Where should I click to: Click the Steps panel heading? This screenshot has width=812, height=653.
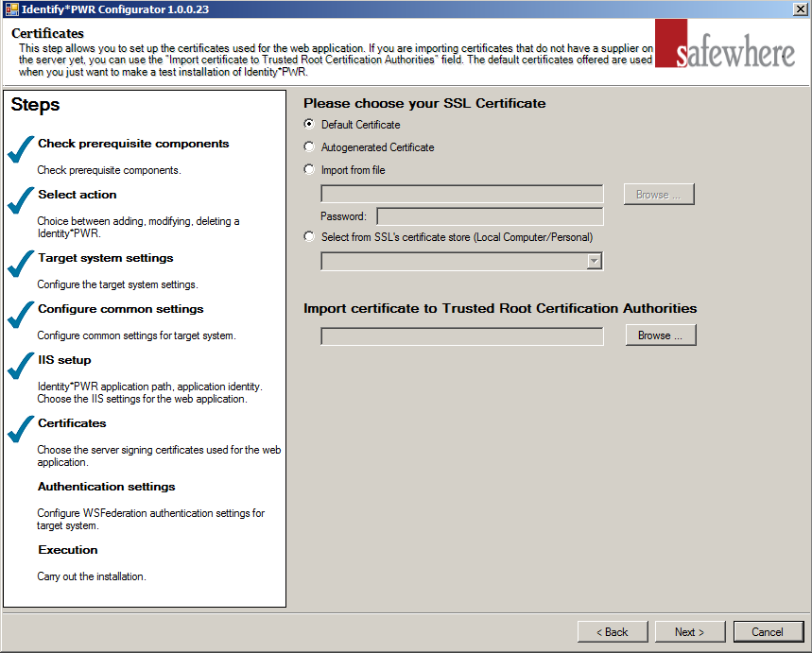pyautogui.click(x=35, y=105)
